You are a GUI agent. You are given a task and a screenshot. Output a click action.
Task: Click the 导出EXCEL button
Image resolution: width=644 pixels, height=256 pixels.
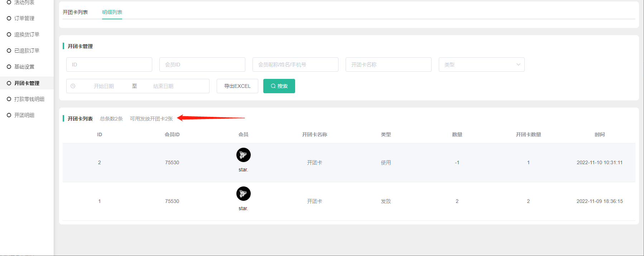(237, 86)
